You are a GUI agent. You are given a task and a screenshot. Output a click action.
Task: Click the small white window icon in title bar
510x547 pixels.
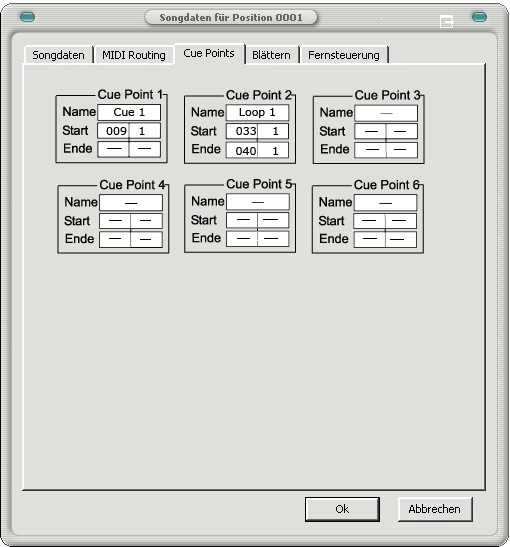(x=447, y=22)
